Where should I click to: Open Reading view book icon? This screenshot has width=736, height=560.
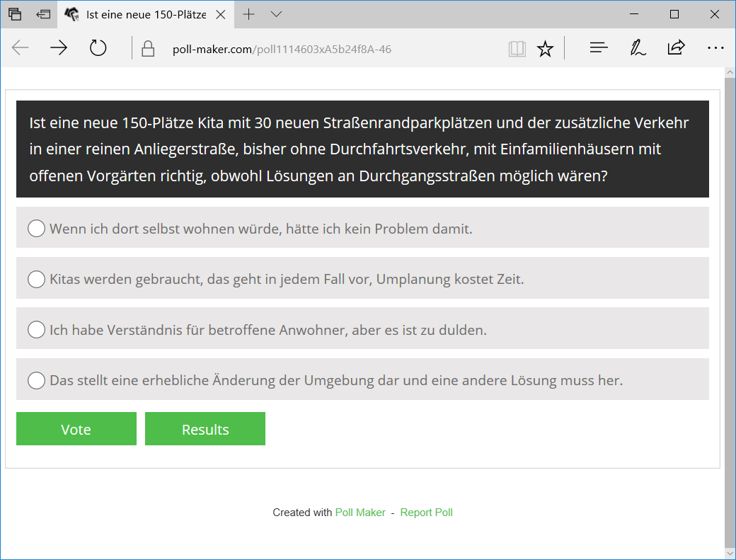517,49
